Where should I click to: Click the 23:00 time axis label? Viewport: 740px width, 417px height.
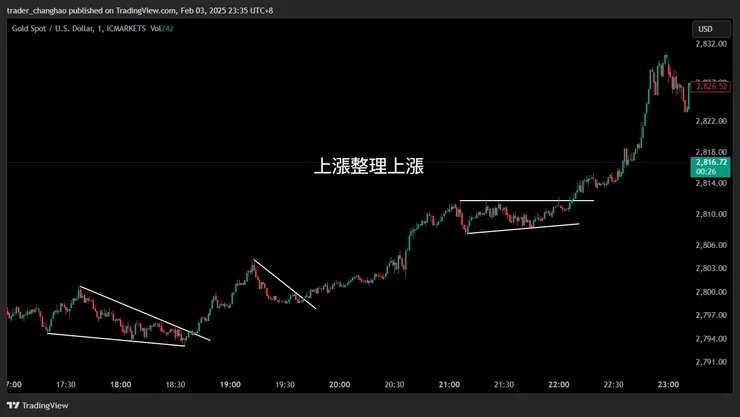668,385
